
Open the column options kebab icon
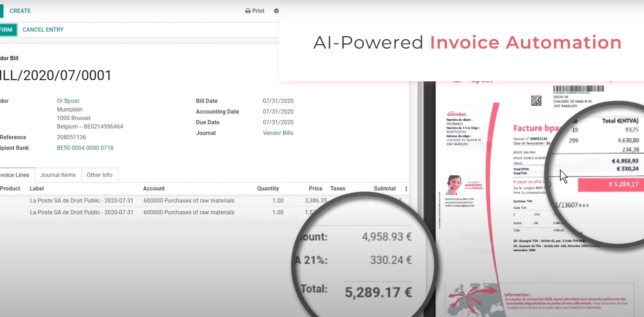point(406,189)
